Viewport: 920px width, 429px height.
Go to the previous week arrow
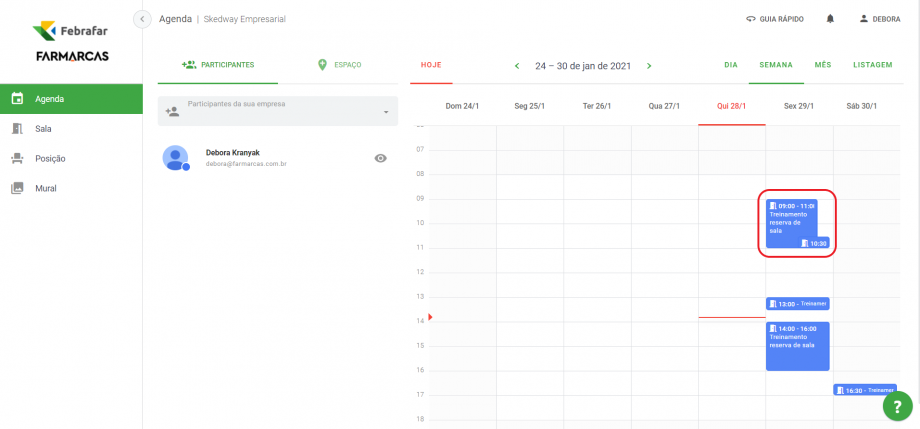[x=517, y=66]
